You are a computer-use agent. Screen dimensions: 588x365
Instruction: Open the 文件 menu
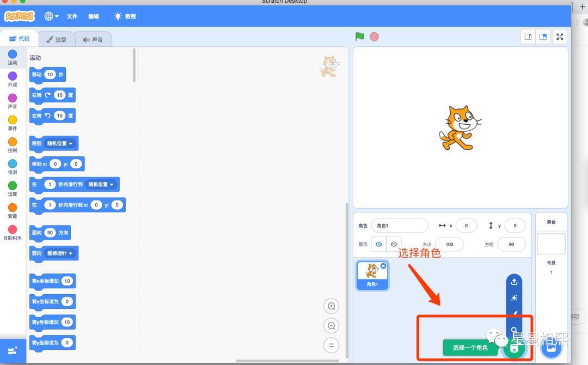(72, 16)
